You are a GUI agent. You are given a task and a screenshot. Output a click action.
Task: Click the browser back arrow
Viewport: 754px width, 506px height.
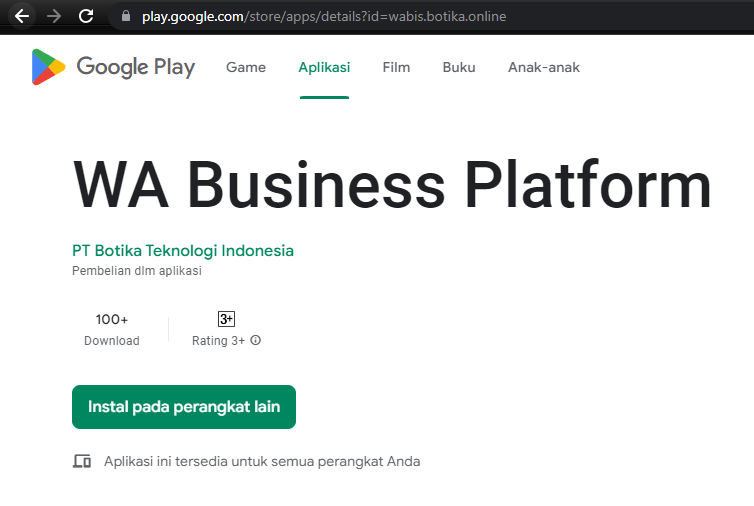(22, 16)
